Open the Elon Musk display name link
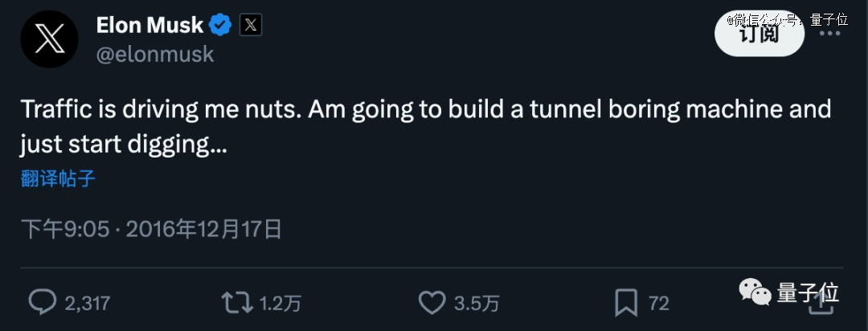The width and height of the screenshot is (868, 331). [149, 26]
